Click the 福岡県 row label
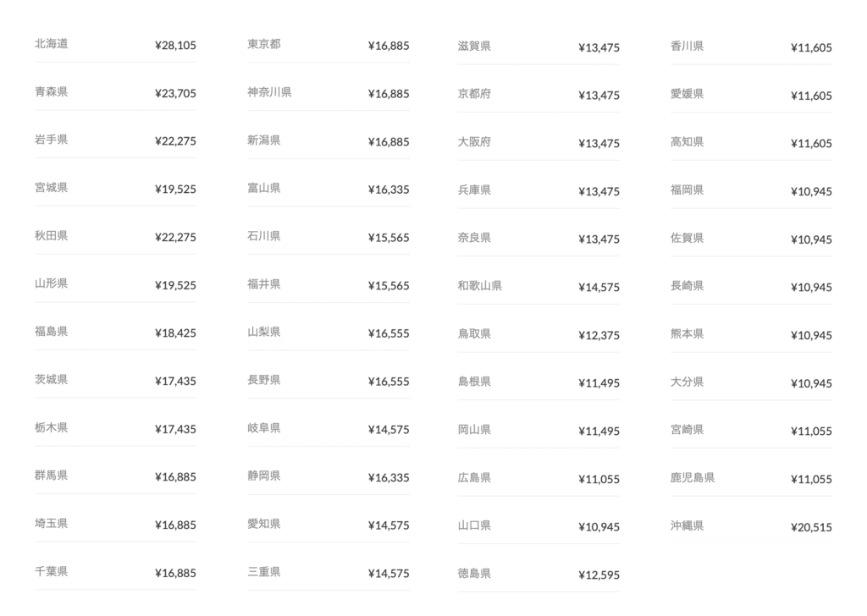This screenshot has height=616, width=867. pos(687,190)
